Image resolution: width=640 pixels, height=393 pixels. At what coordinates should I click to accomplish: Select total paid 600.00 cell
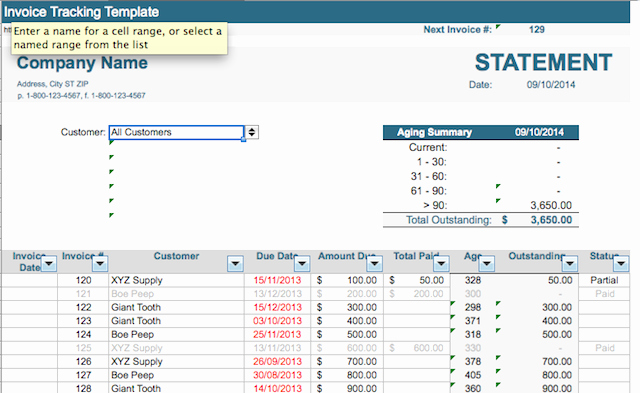click(417, 348)
